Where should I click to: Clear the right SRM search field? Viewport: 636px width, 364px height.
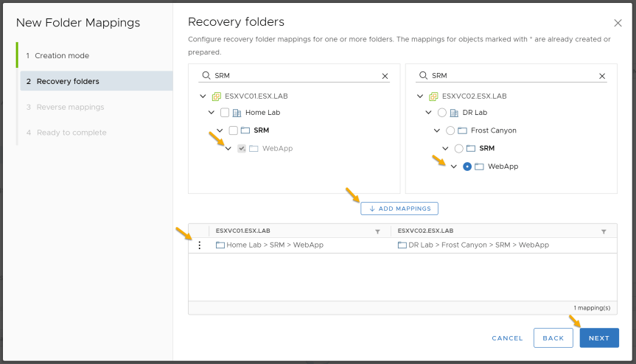[x=602, y=76]
